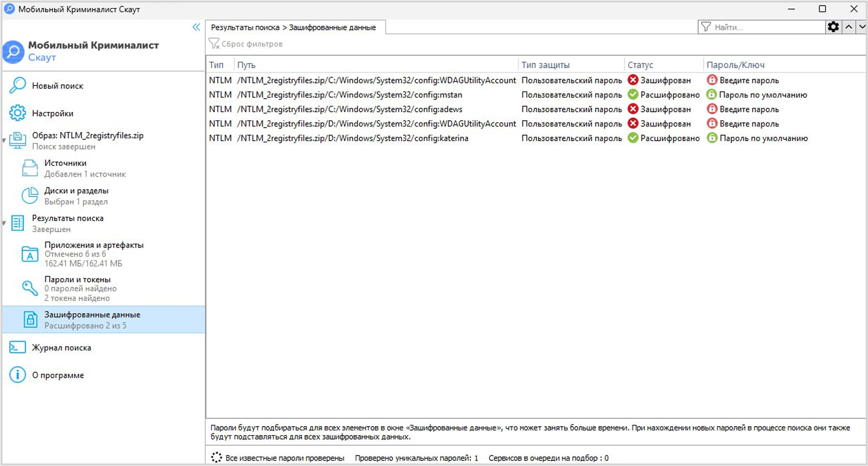This screenshot has width=868, height=466.
Task: Open search options gear icon at top right
Action: pyautogui.click(x=833, y=27)
